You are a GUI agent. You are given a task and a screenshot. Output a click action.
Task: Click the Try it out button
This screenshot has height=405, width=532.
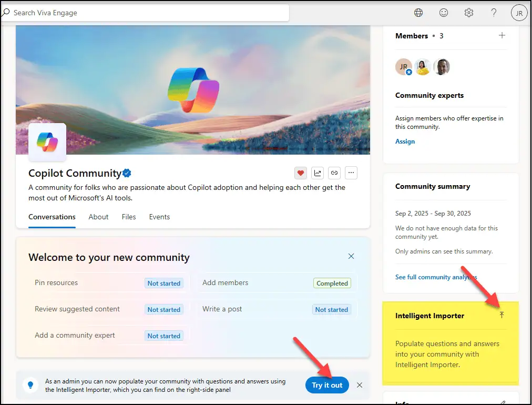(x=327, y=385)
